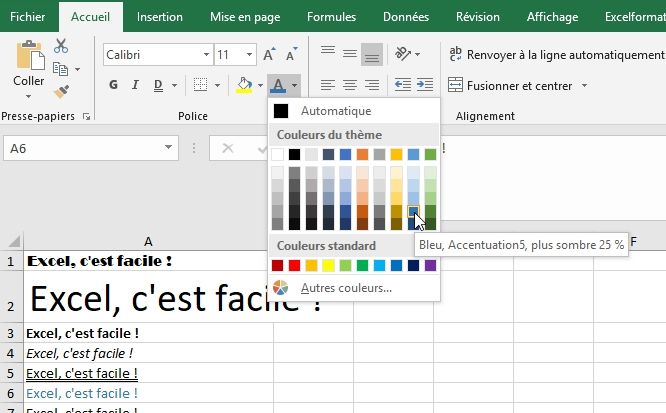Align text right
The height and width of the screenshot is (413, 666).
click(372, 85)
